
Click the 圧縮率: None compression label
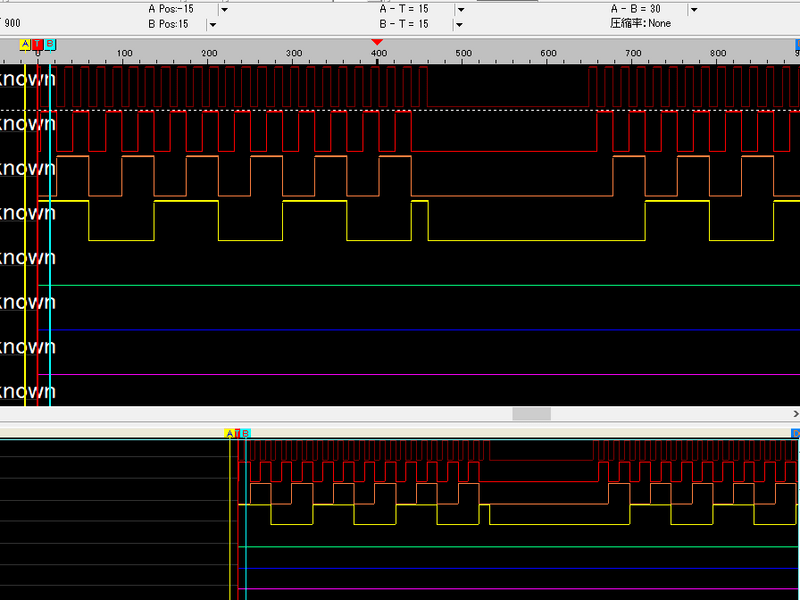pos(640,23)
